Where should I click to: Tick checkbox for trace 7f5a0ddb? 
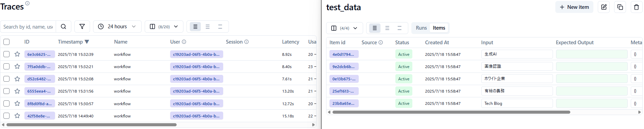tap(6, 66)
